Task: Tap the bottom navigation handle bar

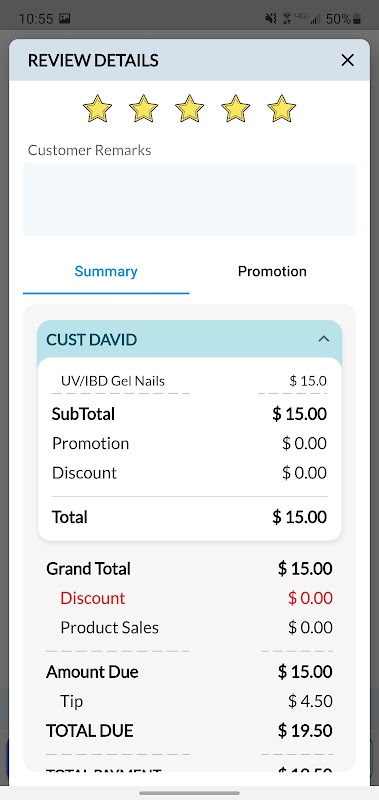Action: (189, 793)
